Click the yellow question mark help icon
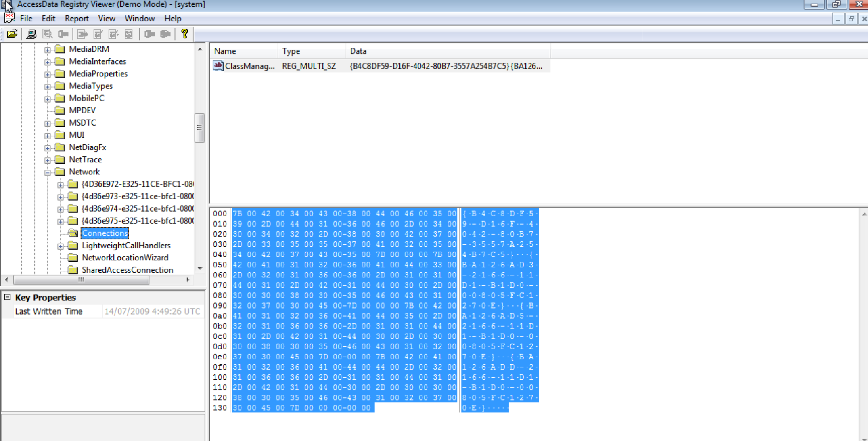868x441 pixels. click(184, 34)
